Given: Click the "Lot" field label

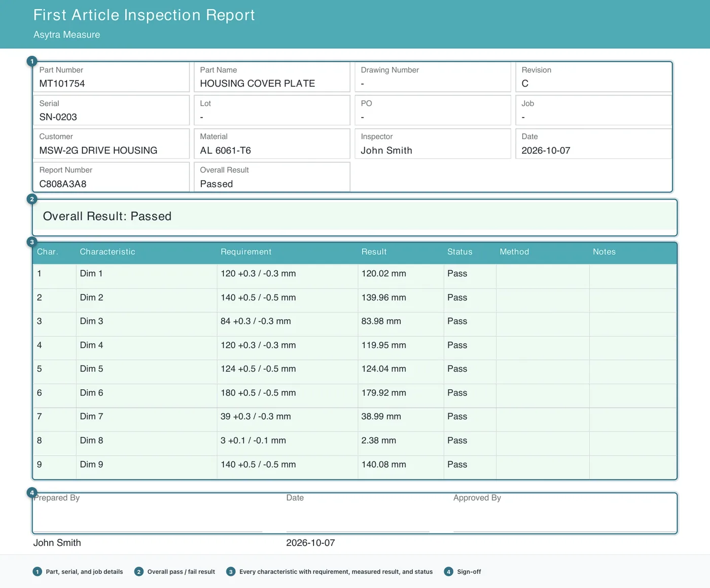Looking at the screenshot, I should (205, 103).
